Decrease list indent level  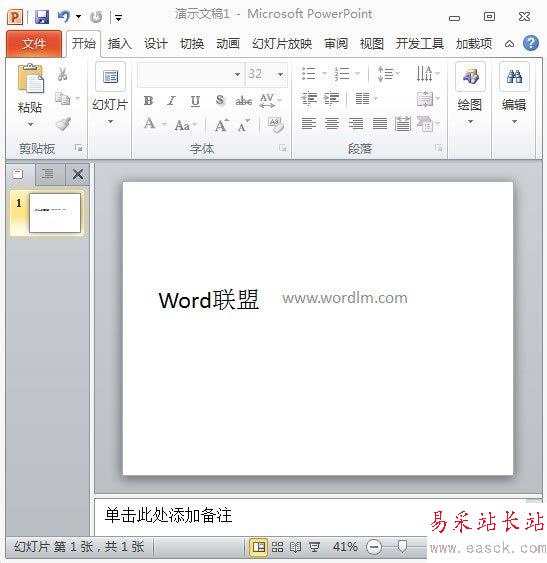(309, 98)
